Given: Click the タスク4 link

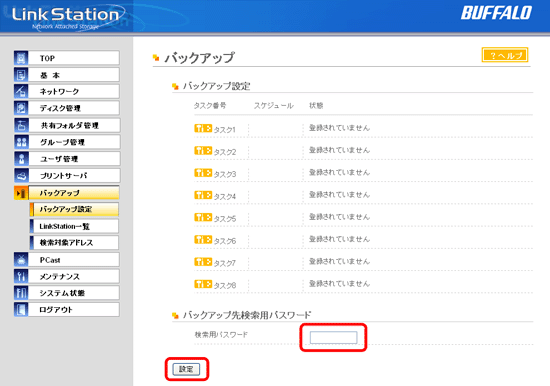Looking at the screenshot, I should coord(225,197).
